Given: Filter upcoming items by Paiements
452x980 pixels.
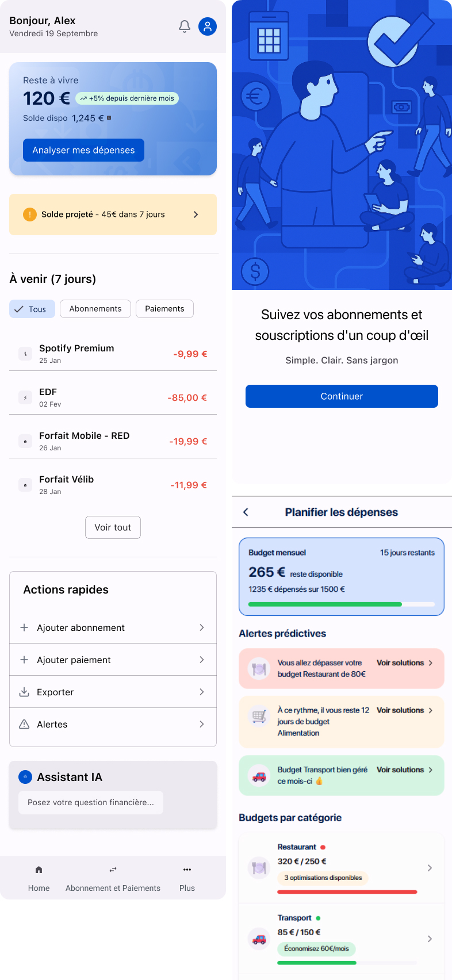Looking at the screenshot, I should click(x=164, y=309).
